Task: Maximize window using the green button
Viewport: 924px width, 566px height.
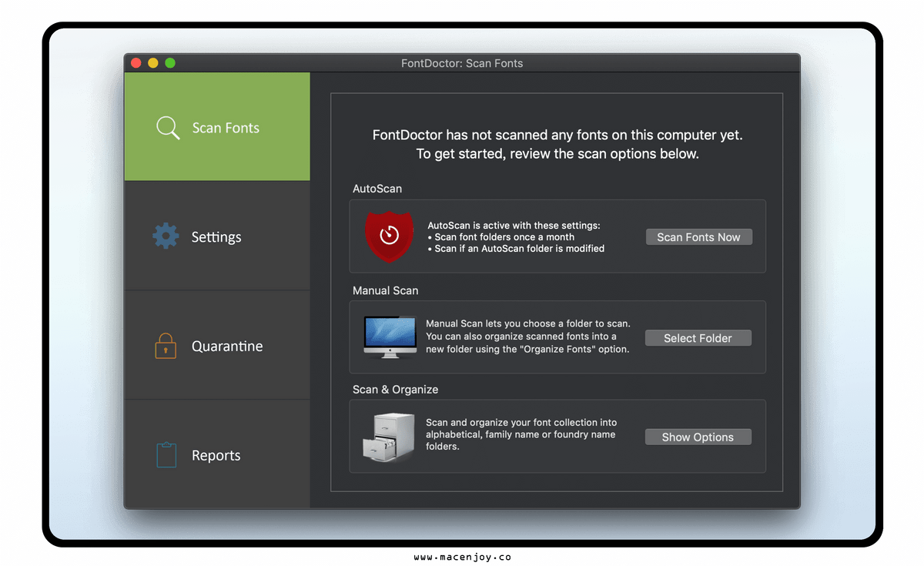Action: pyautogui.click(x=170, y=63)
